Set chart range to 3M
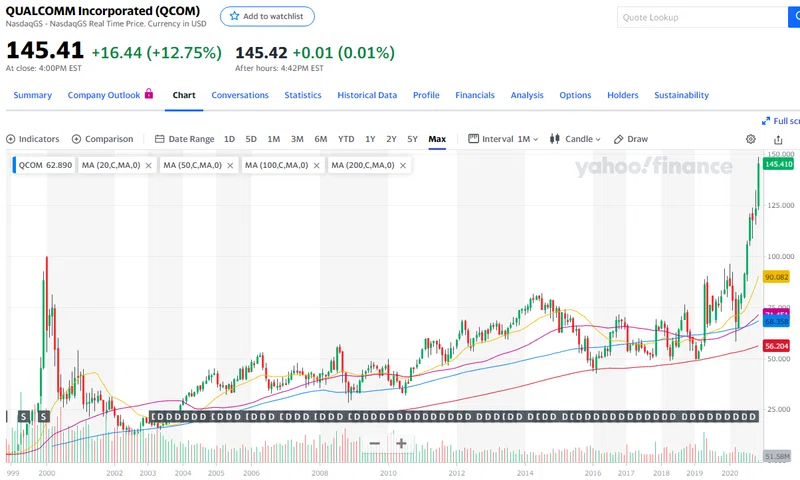Image resolution: width=800 pixels, height=480 pixels. (x=297, y=139)
